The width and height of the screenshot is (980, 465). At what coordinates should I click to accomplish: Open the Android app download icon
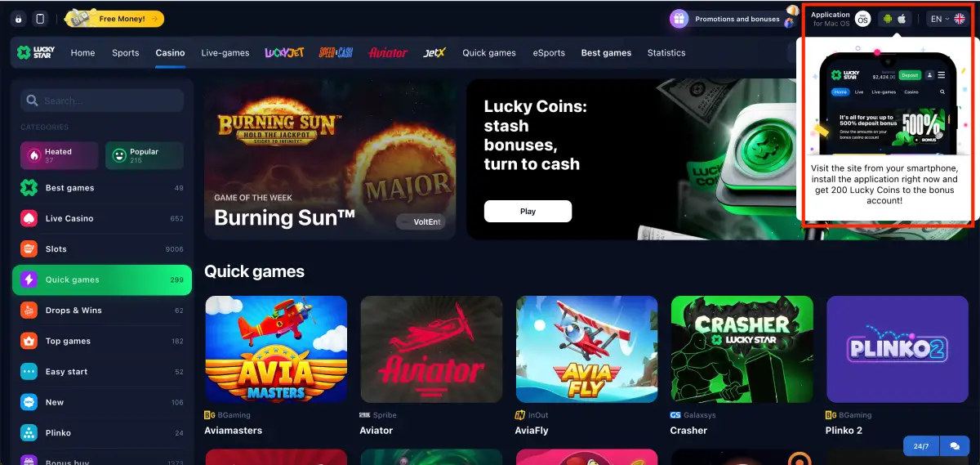tap(888, 19)
